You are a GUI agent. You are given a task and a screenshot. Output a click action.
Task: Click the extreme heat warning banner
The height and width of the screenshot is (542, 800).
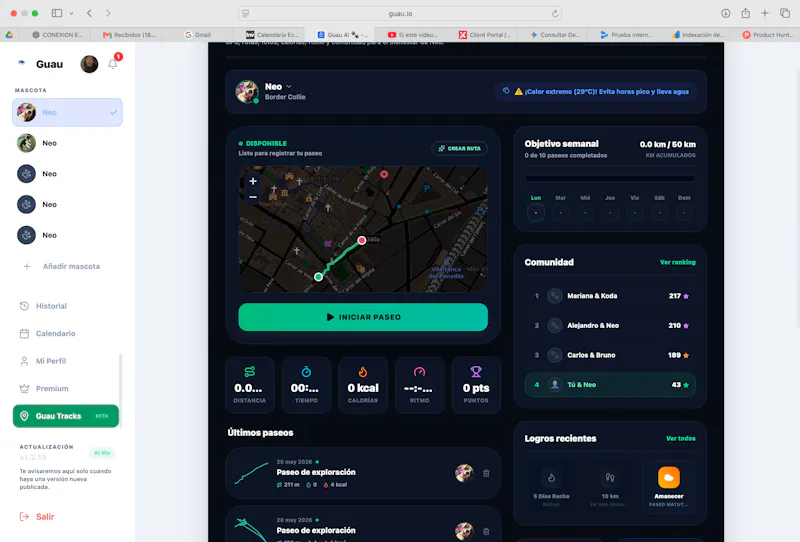595,91
